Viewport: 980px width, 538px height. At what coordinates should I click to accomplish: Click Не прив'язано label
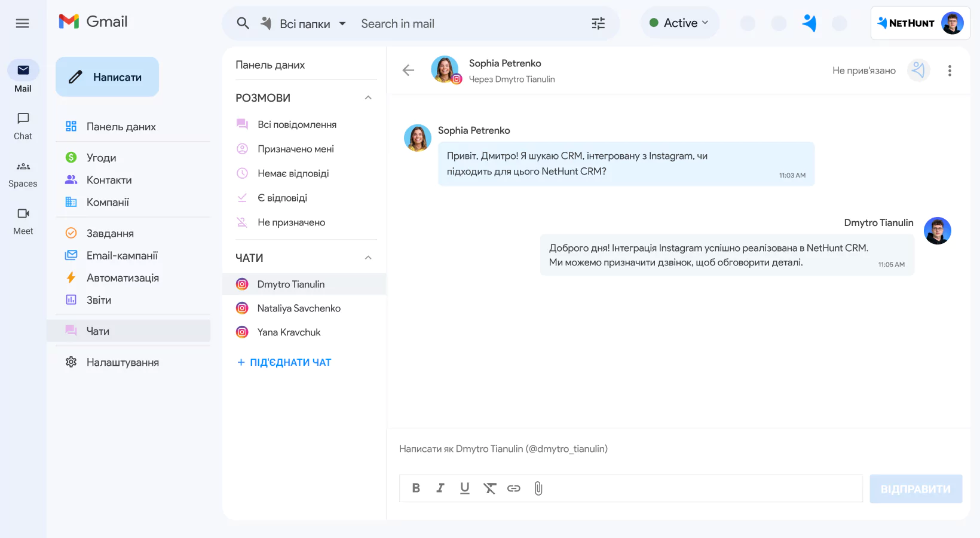(x=864, y=71)
